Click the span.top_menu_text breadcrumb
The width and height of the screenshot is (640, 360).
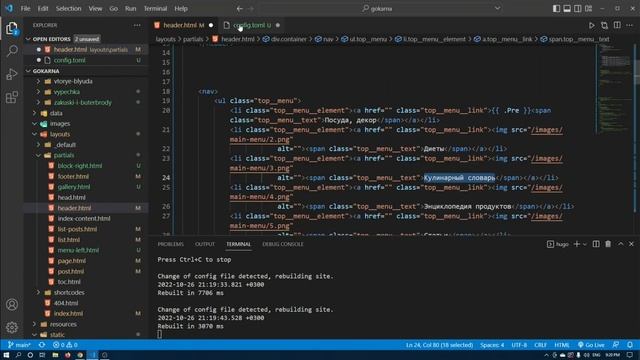574,39
